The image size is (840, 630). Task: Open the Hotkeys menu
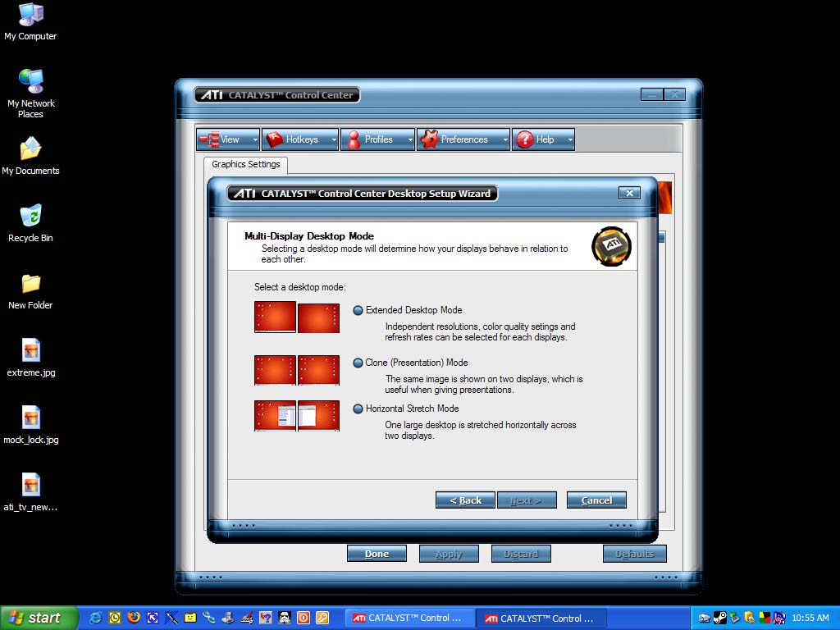click(300, 139)
